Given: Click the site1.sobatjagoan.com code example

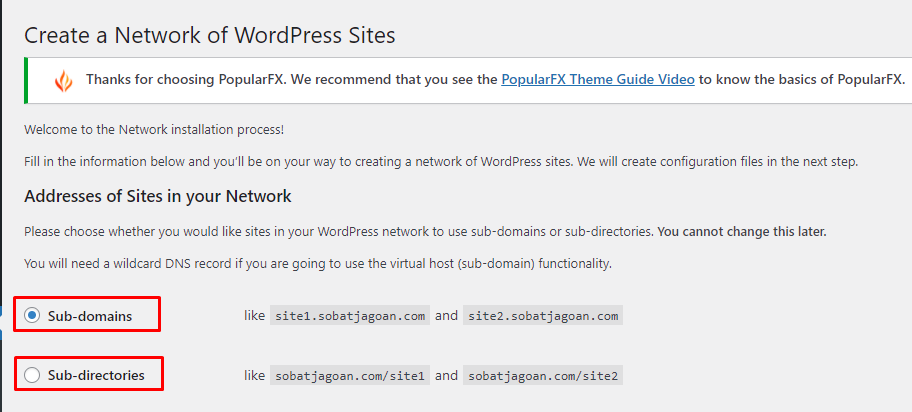Looking at the screenshot, I should pyautogui.click(x=350, y=317).
